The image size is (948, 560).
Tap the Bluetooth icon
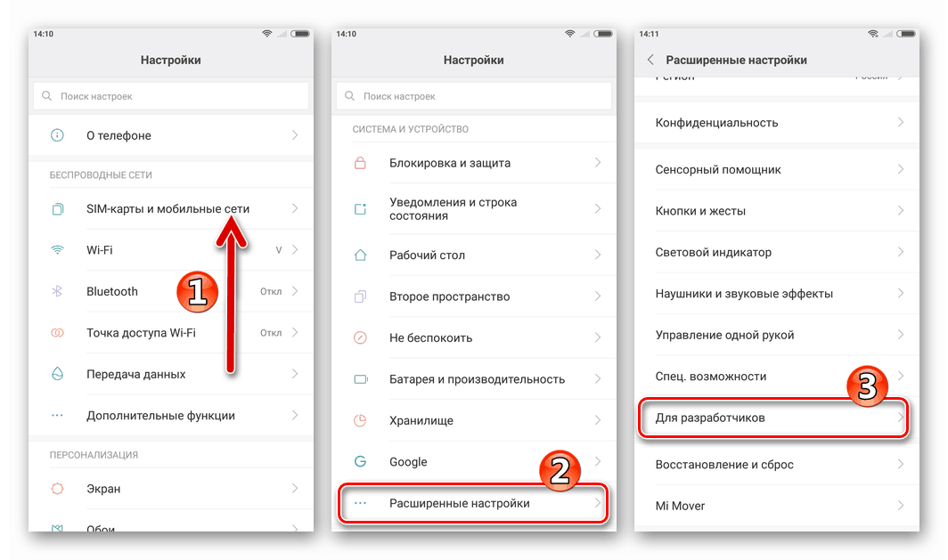(x=57, y=291)
